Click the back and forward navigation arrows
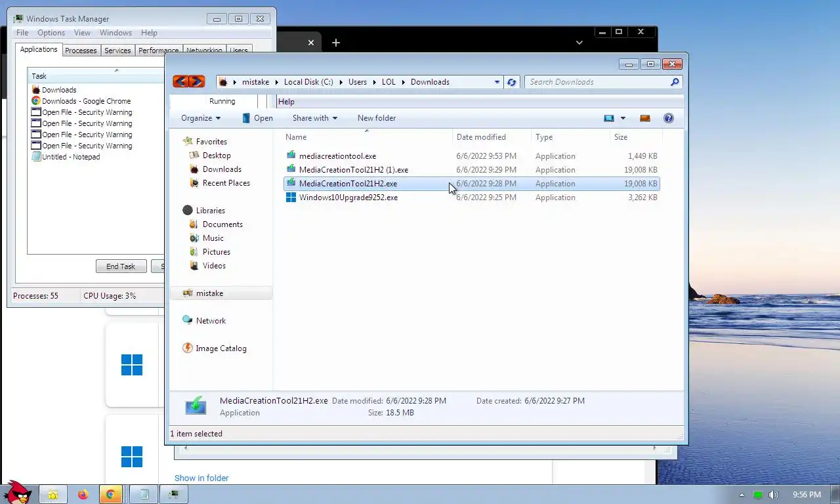This screenshot has height=504, width=840. [189, 81]
